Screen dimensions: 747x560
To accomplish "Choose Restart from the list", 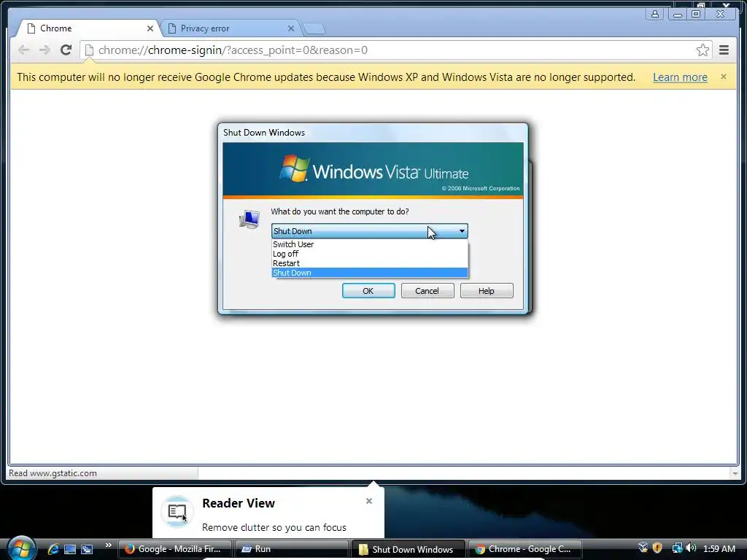I will [x=370, y=263].
